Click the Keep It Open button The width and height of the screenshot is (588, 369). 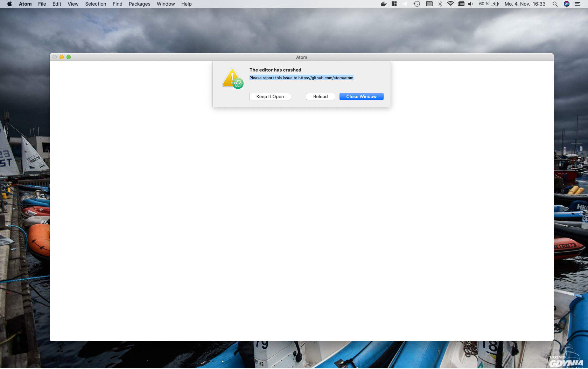coord(270,97)
